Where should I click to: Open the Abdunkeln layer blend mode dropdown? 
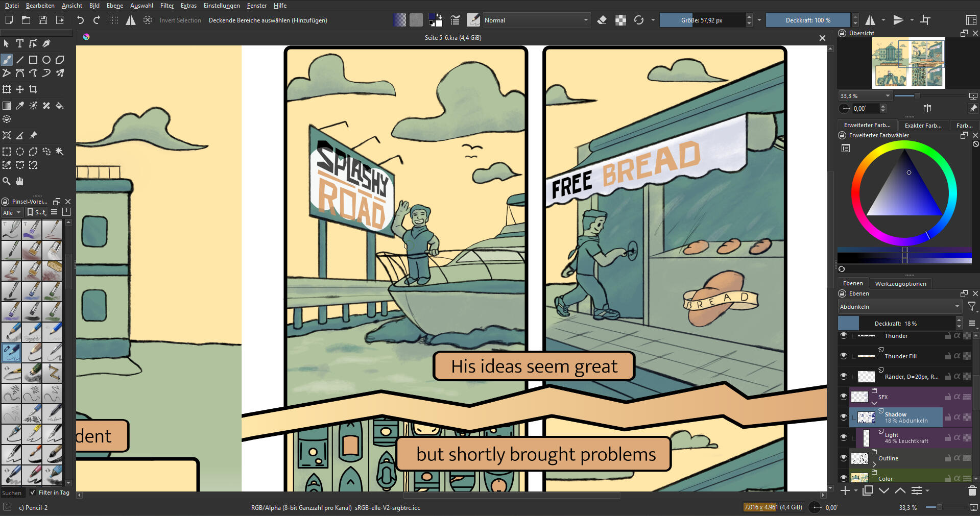click(x=899, y=307)
